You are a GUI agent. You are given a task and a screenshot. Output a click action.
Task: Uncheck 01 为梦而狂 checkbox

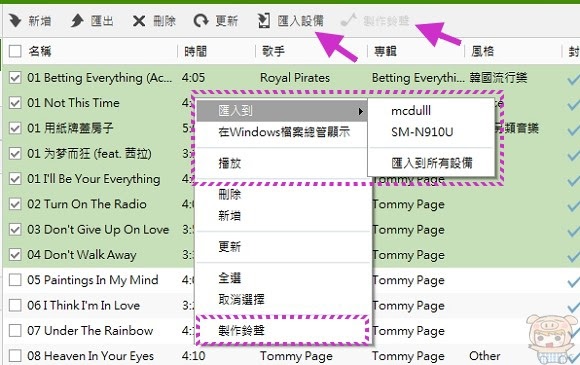(x=15, y=153)
